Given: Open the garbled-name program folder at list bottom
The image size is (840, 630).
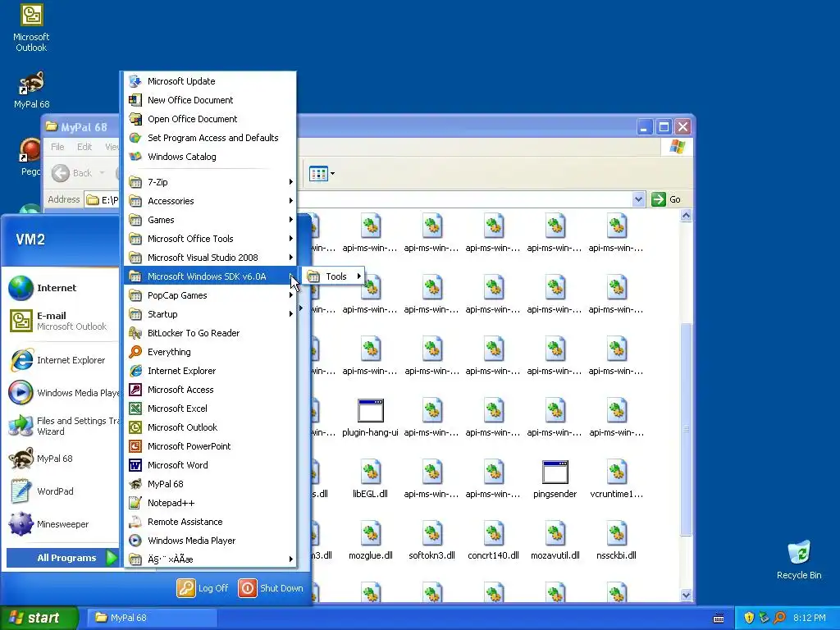Looking at the screenshot, I should tap(210, 559).
